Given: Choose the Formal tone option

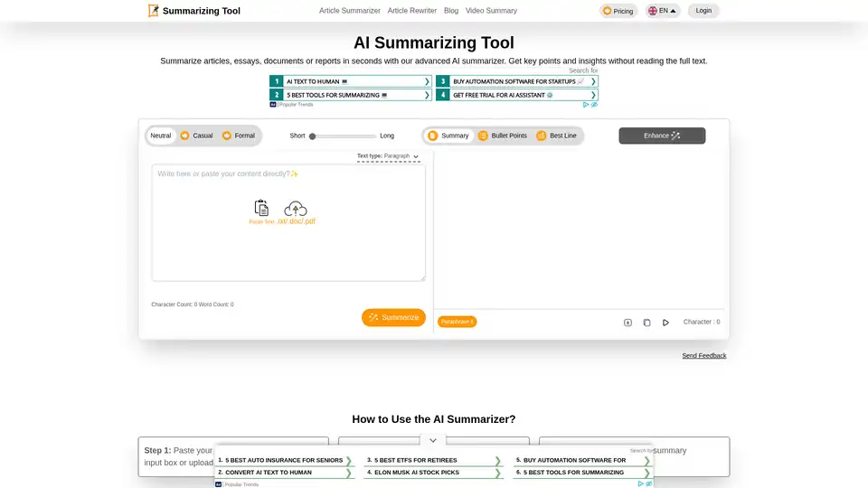Looking at the screenshot, I should tap(239, 136).
